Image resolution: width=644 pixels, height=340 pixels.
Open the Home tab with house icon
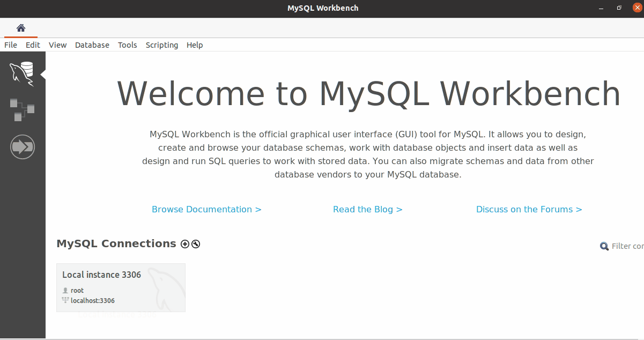click(21, 28)
